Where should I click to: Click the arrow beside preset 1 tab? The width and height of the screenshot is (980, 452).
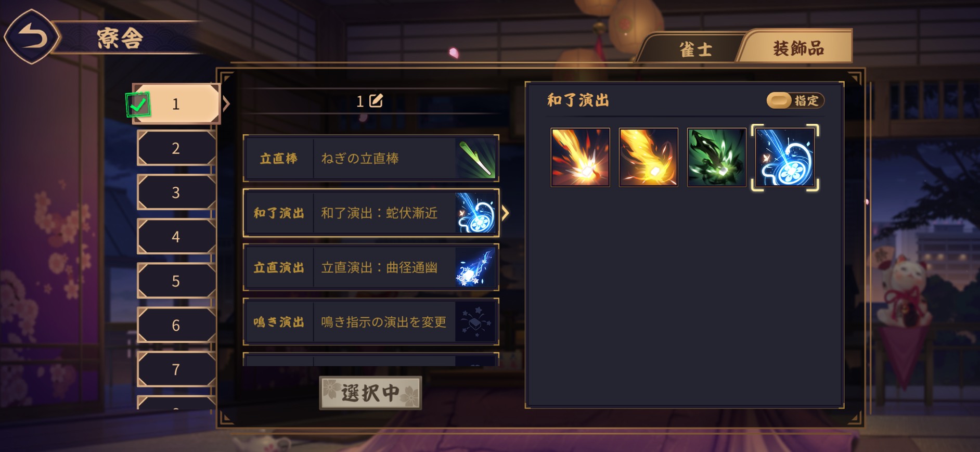point(226,104)
